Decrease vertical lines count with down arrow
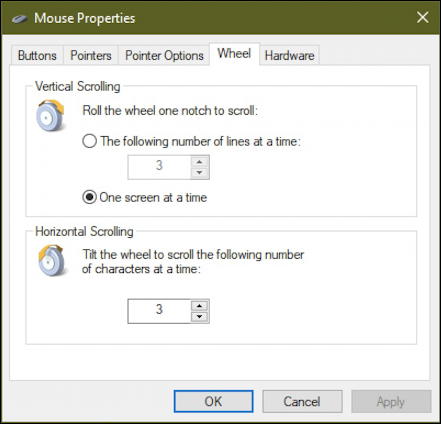441x424 pixels. tap(199, 172)
